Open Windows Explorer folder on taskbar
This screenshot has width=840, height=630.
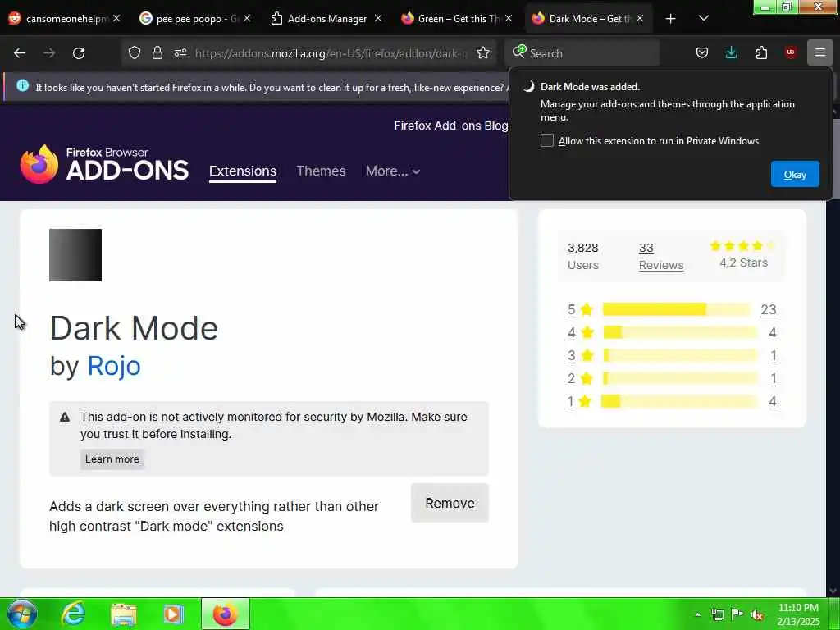point(124,614)
